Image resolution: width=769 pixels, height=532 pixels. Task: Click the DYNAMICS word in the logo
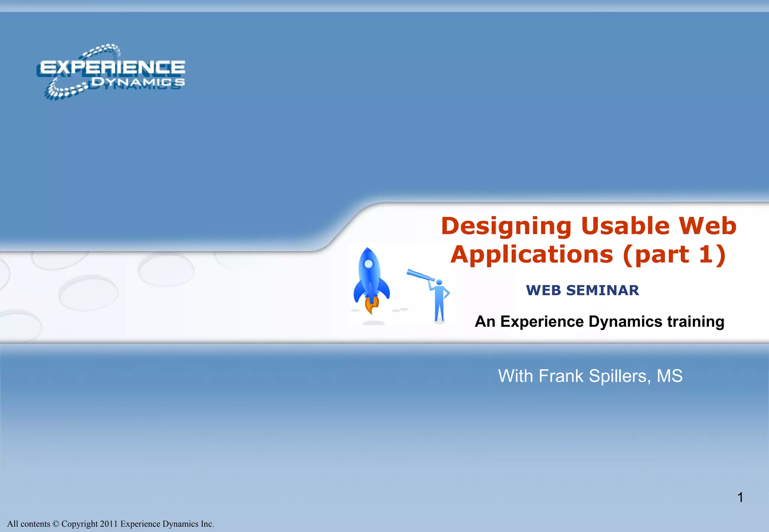click(138, 82)
